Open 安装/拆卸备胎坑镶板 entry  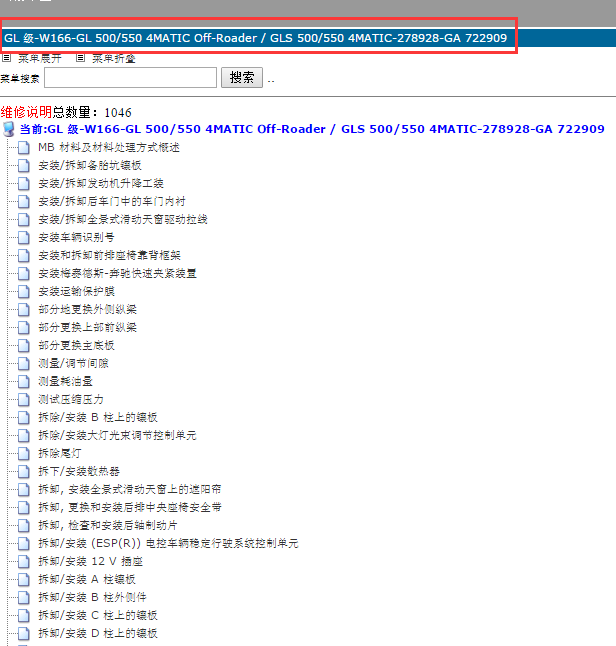click(x=90, y=166)
